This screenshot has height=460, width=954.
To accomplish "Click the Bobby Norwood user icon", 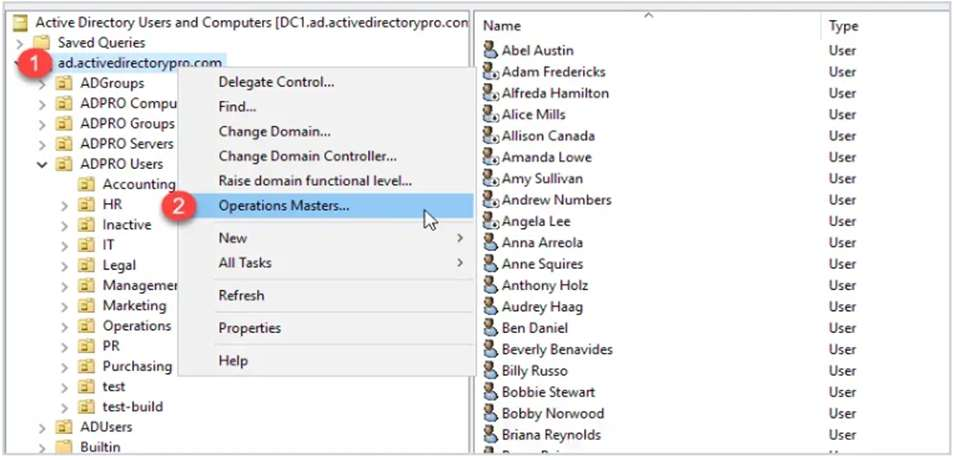I will pos(490,413).
